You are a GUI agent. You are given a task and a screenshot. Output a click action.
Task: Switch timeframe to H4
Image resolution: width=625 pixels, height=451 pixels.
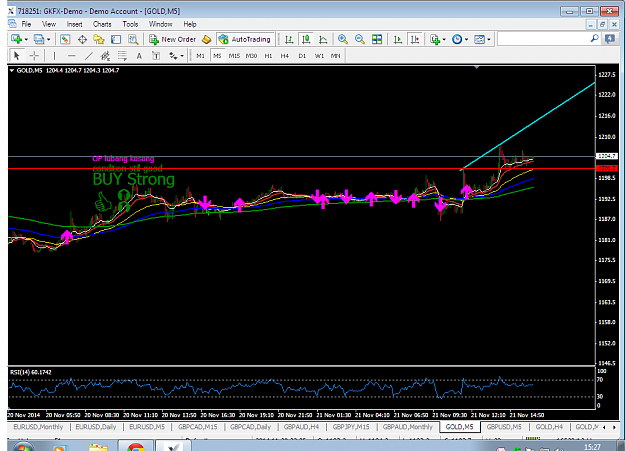(x=285, y=56)
